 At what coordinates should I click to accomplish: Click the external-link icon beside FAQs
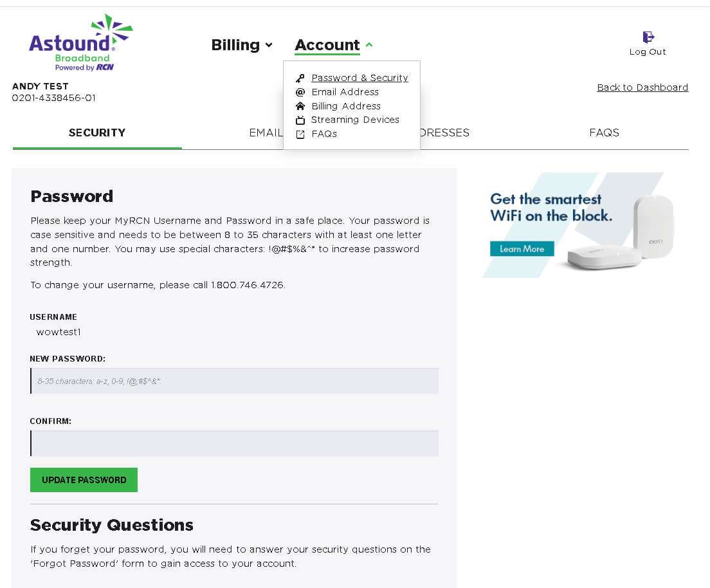tap(300, 134)
